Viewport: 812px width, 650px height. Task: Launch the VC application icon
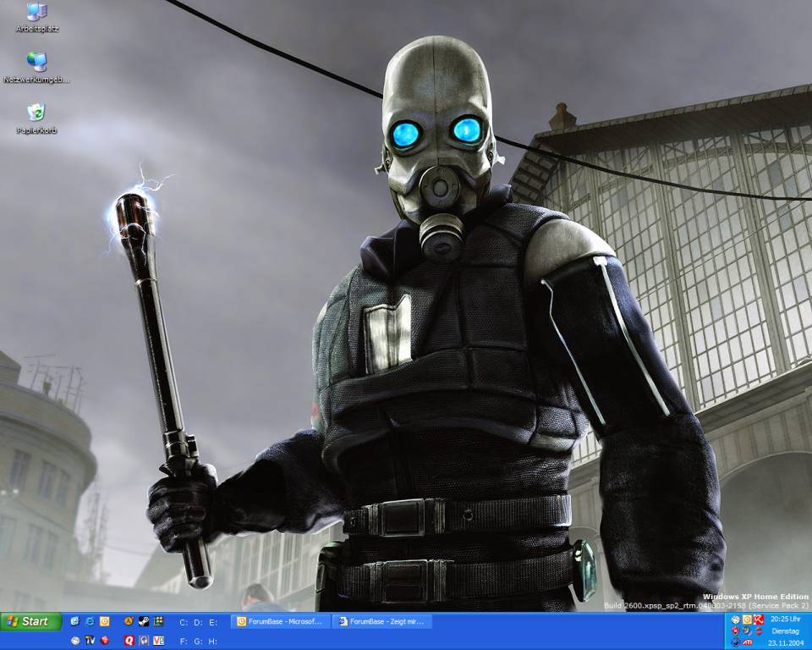tap(158, 641)
